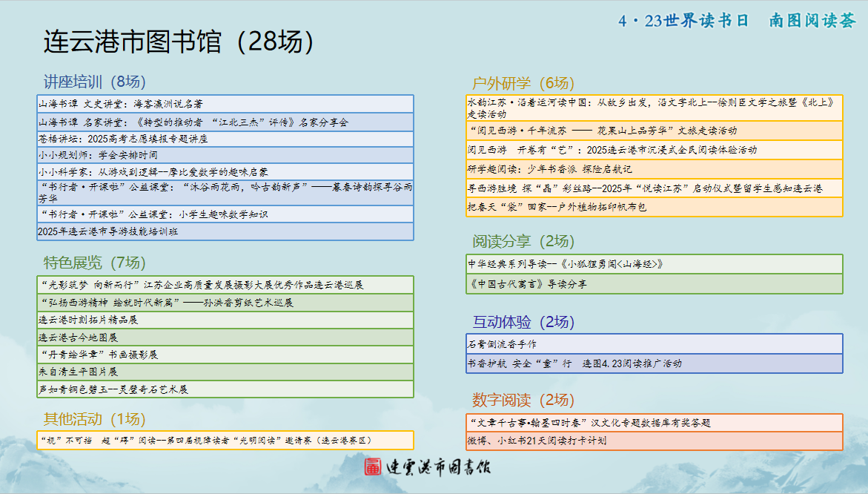
Task: Click the 把春天“袋”回家 植物拓印帆布包 row
Action: click(x=654, y=207)
